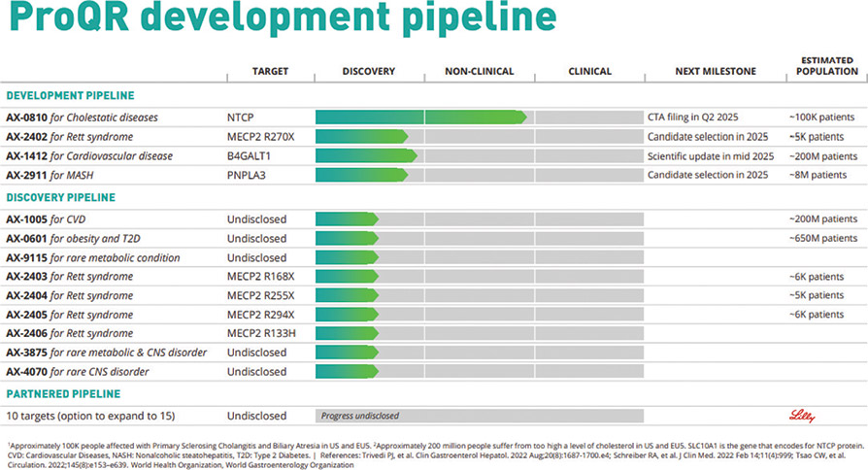Screen dimensions: 868x470
Task: Select 'AX-9115 for rare metabolic condition' label
Action: tap(93, 258)
